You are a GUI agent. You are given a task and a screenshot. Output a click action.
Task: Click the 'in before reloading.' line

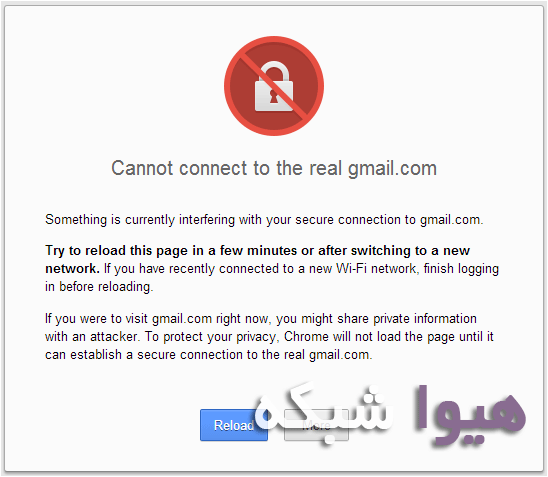[99, 287]
